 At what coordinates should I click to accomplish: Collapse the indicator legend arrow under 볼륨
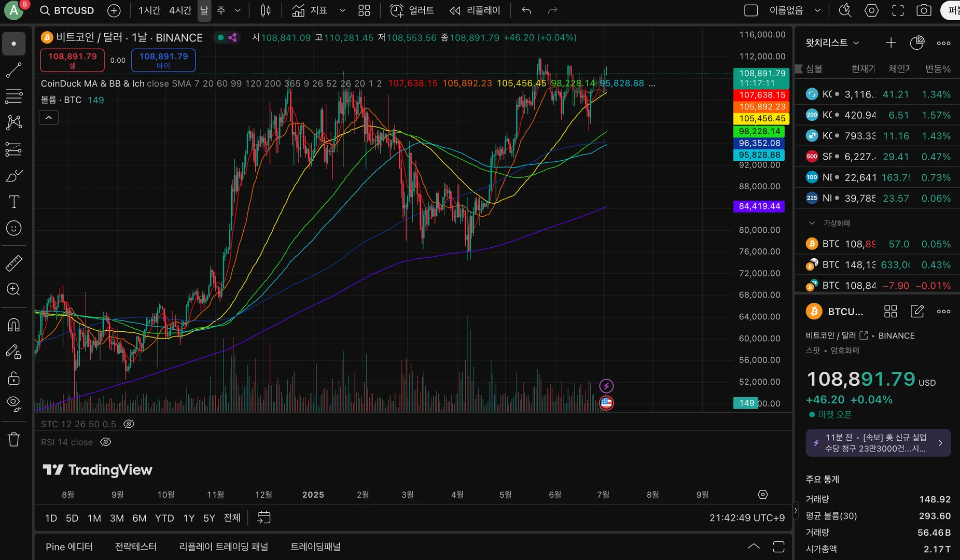click(49, 118)
